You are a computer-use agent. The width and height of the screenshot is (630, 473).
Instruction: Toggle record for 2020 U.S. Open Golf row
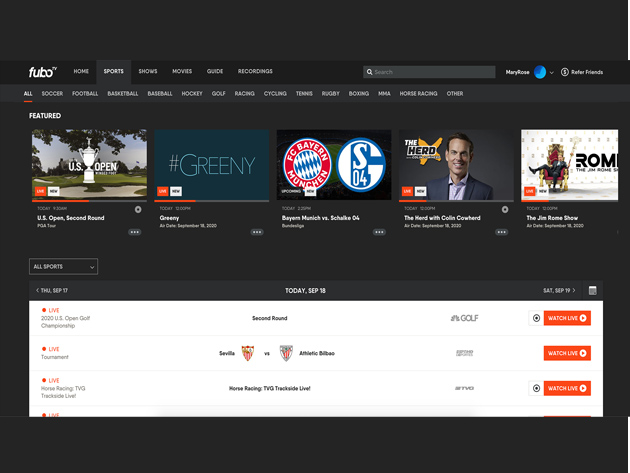point(536,318)
